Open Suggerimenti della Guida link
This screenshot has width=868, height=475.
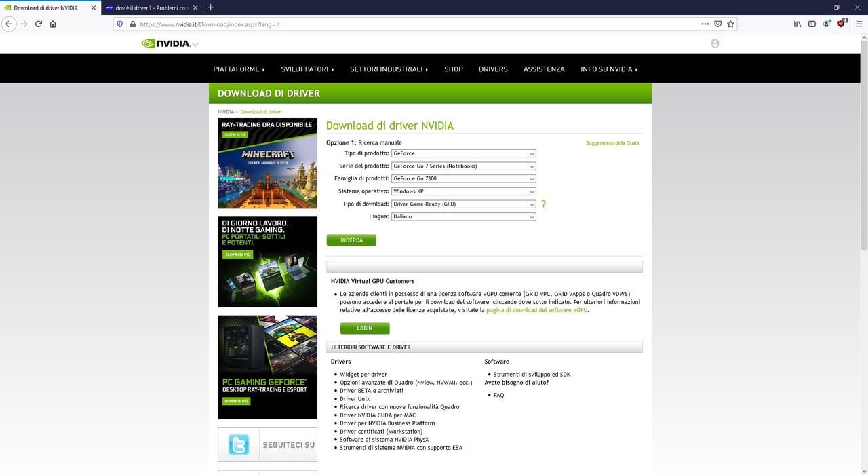(x=612, y=143)
